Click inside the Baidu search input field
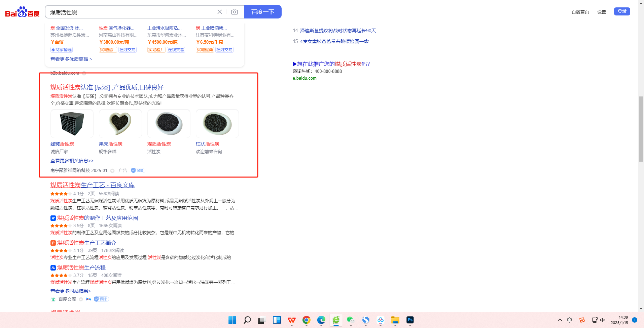Image resolution: width=644 pixels, height=328 pixels. click(131, 12)
